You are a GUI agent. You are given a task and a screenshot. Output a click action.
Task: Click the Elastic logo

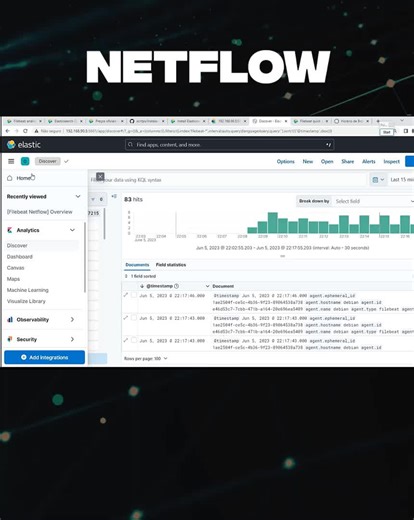(x=24, y=144)
